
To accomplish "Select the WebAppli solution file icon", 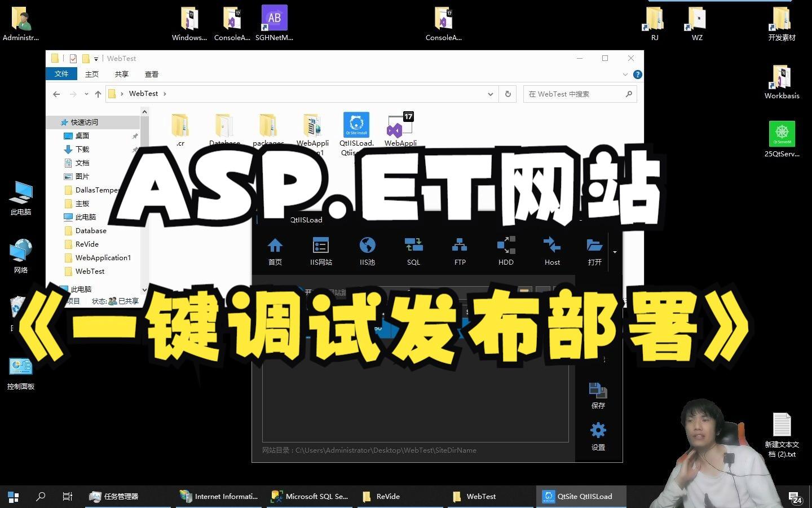I will (400, 130).
